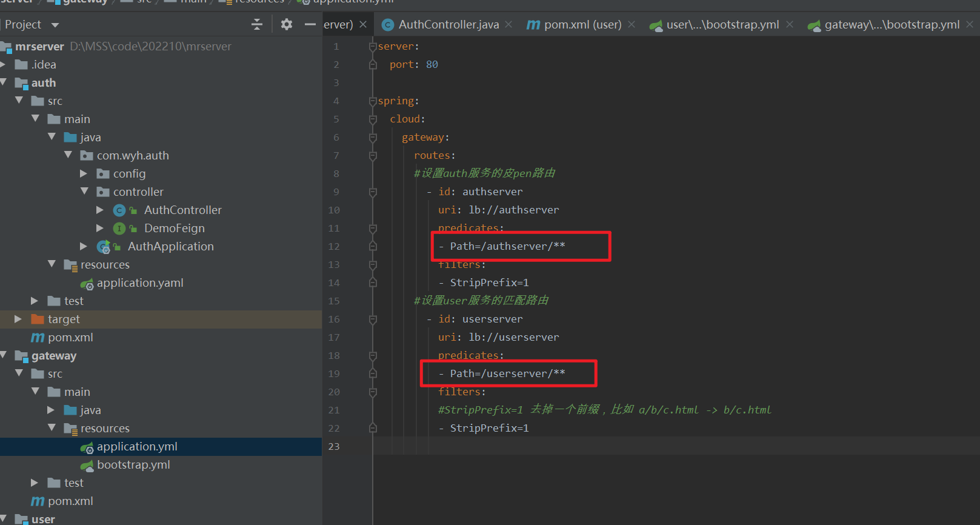Click the fold marker beside id: authserver
The image size is (980, 525).
coord(373,192)
